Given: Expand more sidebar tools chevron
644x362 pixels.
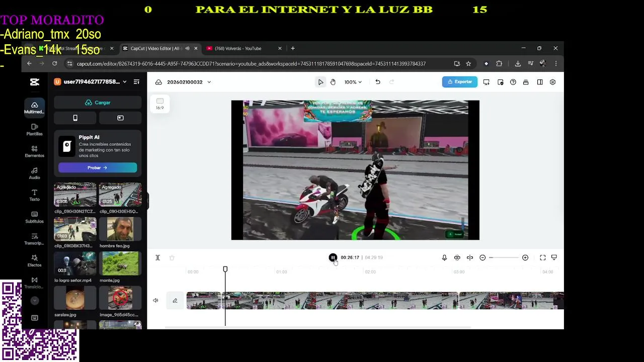Looking at the screenshot, I should tap(35, 301).
